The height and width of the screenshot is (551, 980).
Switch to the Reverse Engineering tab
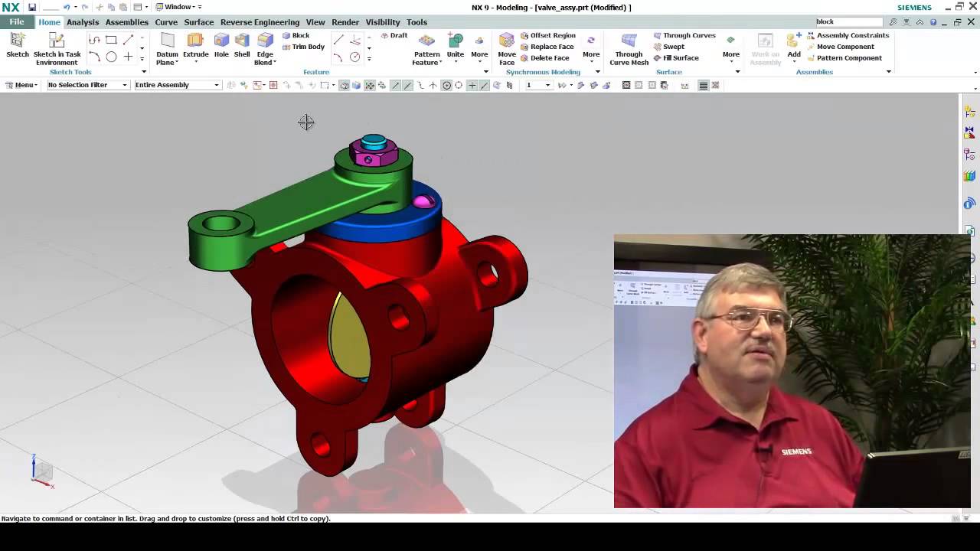point(260,22)
